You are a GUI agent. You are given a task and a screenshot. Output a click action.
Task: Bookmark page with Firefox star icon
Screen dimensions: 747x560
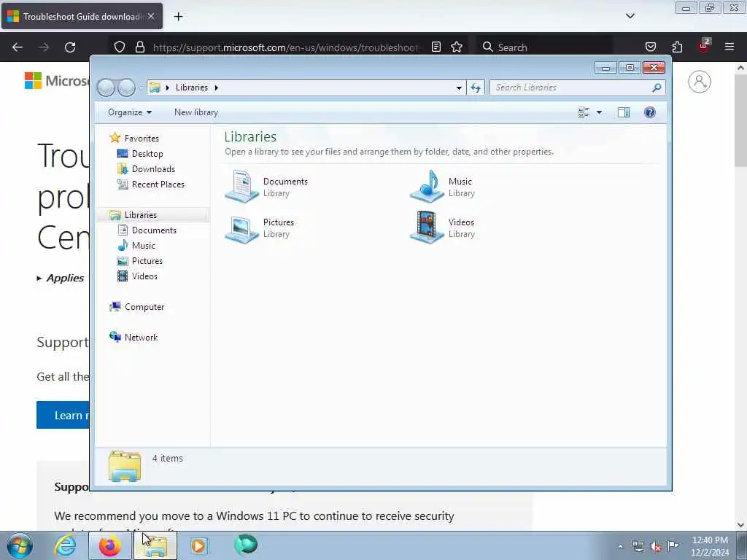[457, 47]
